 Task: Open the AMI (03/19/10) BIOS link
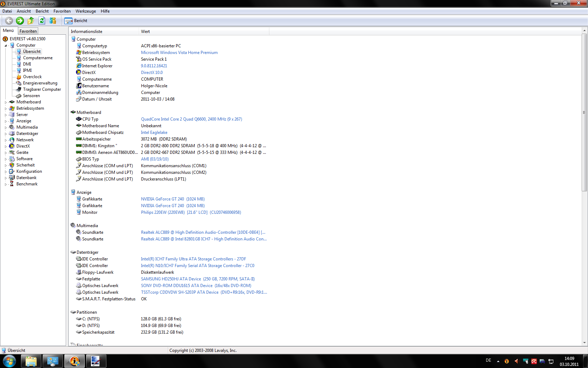[155, 159]
